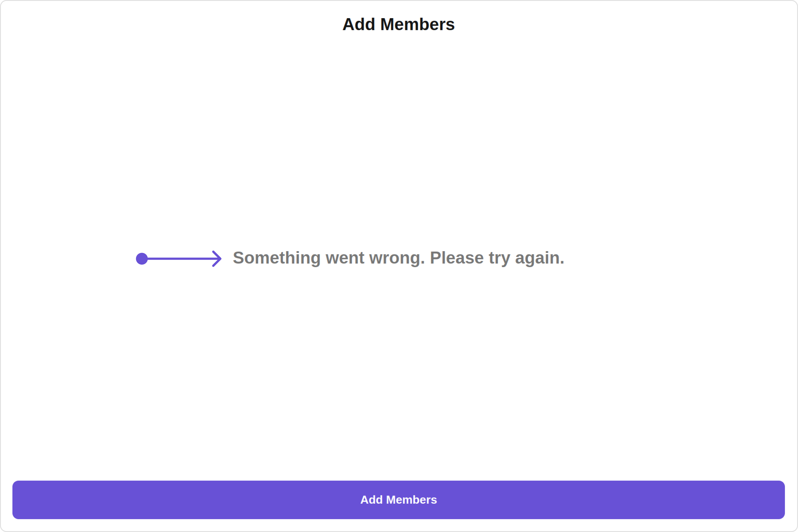Click the grey 'Please try again.' sentence
Viewport: 798px width, 532px height.
(497, 258)
